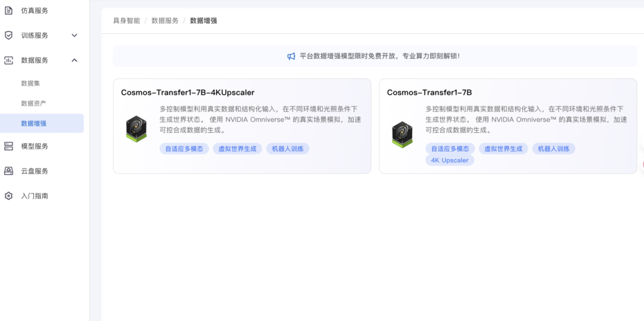Click 虚拟世界生成 tag on 4KUpscaler card
644x321 pixels.
pyautogui.click(x=237, y=149)
